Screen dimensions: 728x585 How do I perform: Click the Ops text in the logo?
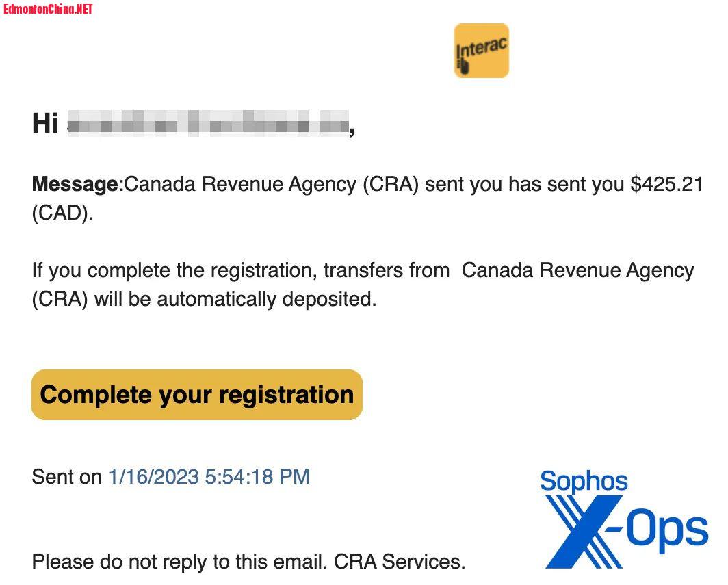[667, 530]
